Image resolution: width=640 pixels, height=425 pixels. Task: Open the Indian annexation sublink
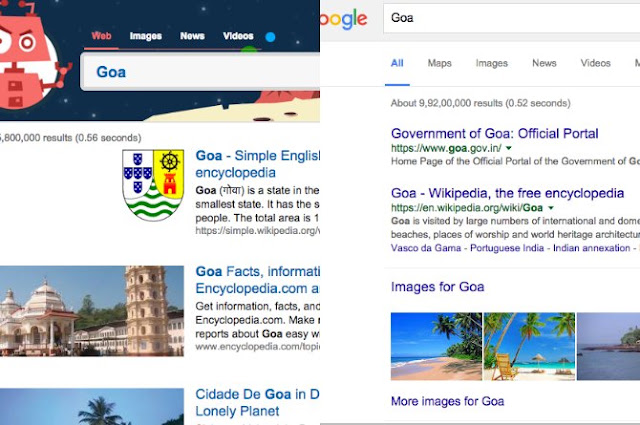591,248
